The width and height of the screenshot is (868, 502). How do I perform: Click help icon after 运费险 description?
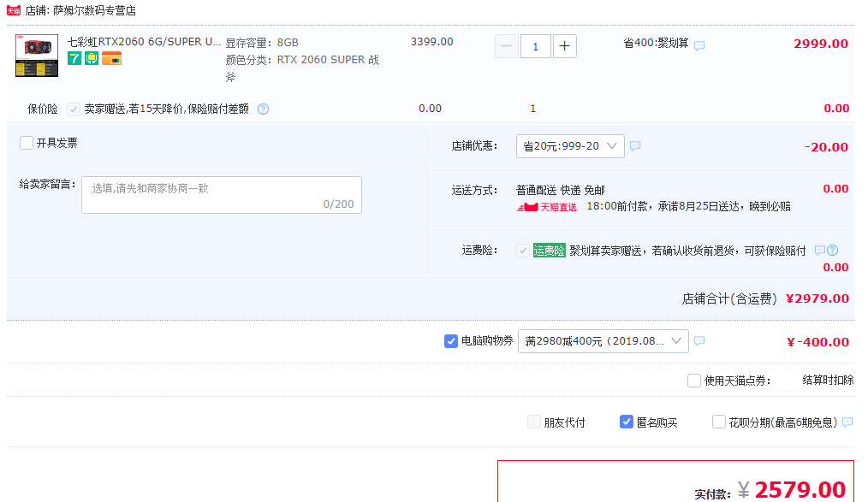click(833, 251)
